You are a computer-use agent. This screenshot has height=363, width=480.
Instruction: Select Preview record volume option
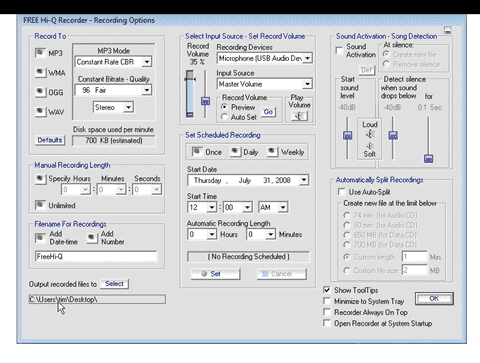(x=224, y=107)
